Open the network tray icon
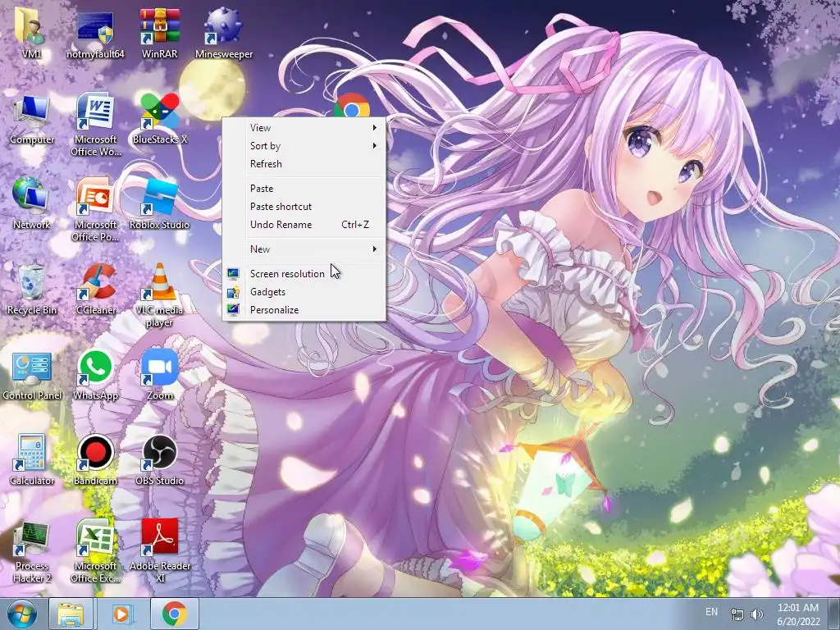This screenshot has height=630, width=840. 737,614
